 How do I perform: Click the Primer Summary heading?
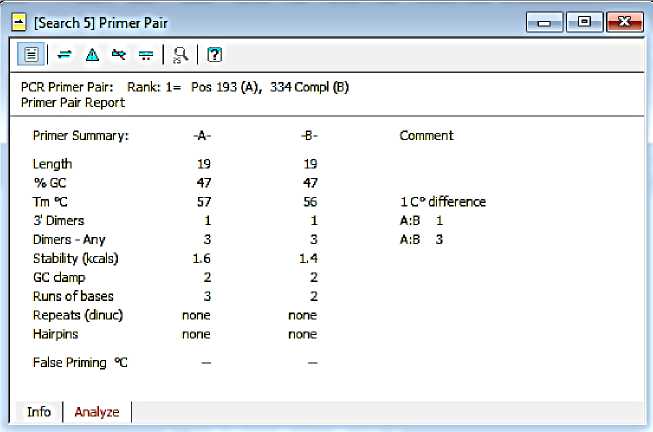coord(80,135)
